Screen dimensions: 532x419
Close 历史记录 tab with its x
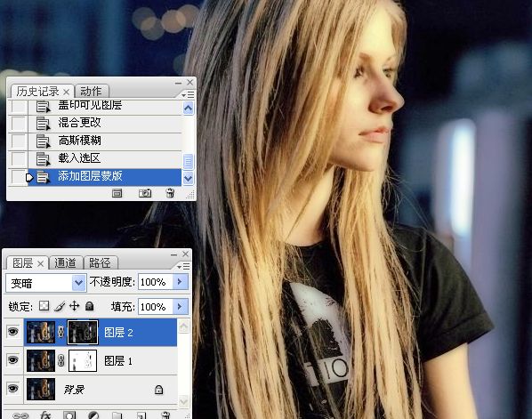(67, 92)
